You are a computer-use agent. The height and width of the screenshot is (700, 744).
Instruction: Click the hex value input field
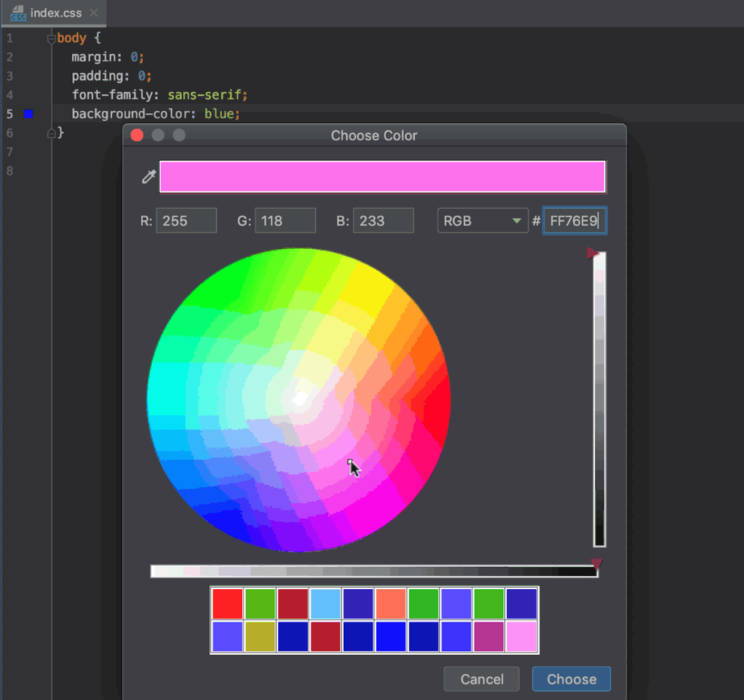click(x=574, y=220)
